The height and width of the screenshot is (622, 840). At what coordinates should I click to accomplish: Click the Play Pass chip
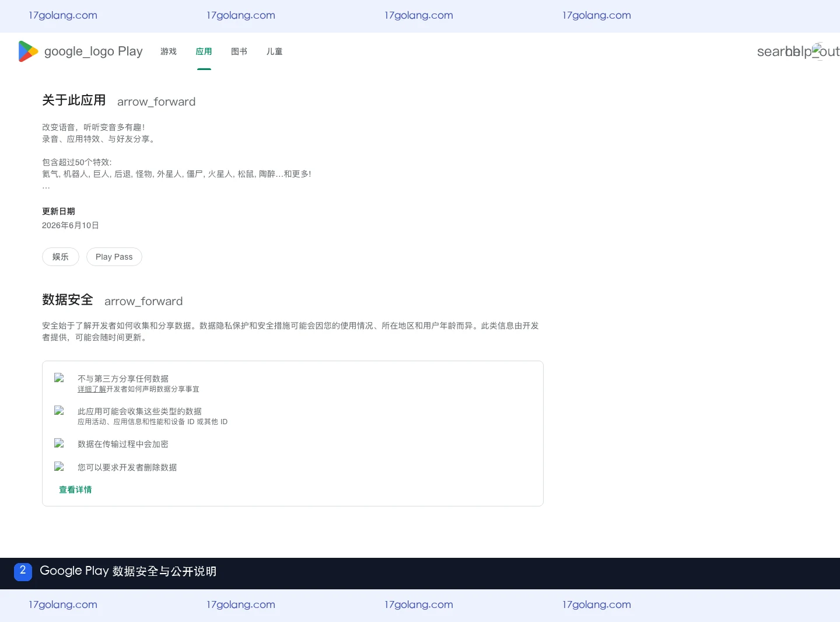click(114, 257)
